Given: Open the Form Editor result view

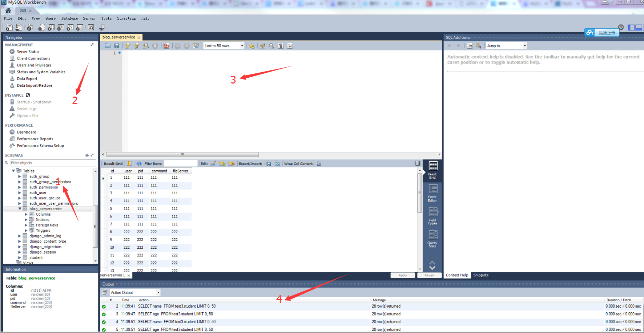Looking at the screenshot, I should click(432, 194).
